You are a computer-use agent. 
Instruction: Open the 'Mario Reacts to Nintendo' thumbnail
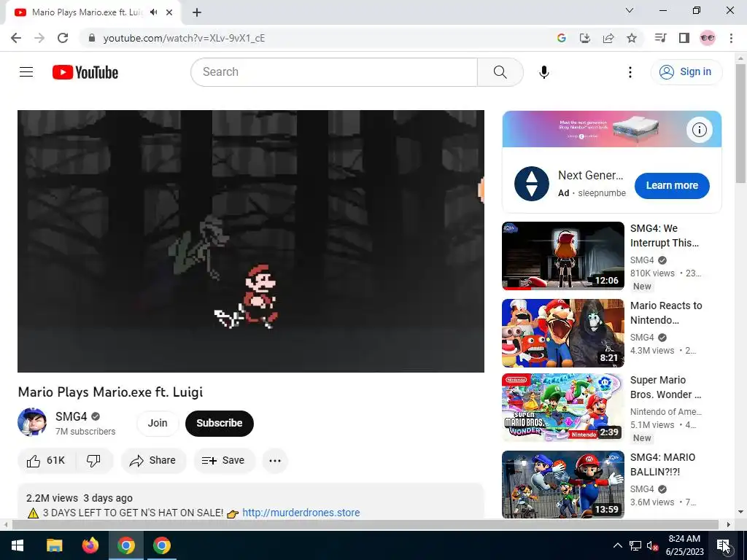(x=563, y=332)
